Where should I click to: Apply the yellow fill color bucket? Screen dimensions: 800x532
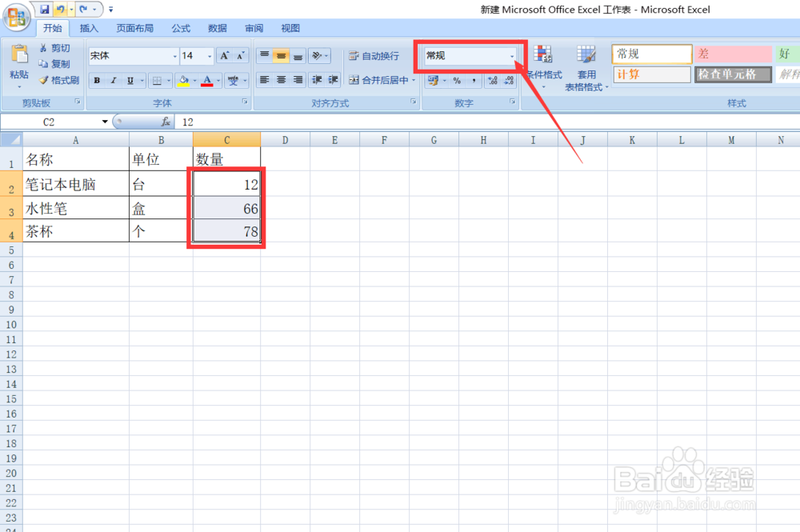tap(184, 80)
